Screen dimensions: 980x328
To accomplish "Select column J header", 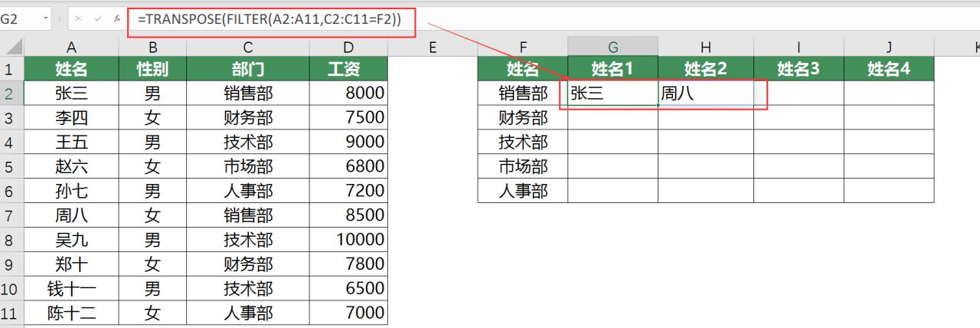I will pos(889,48).
